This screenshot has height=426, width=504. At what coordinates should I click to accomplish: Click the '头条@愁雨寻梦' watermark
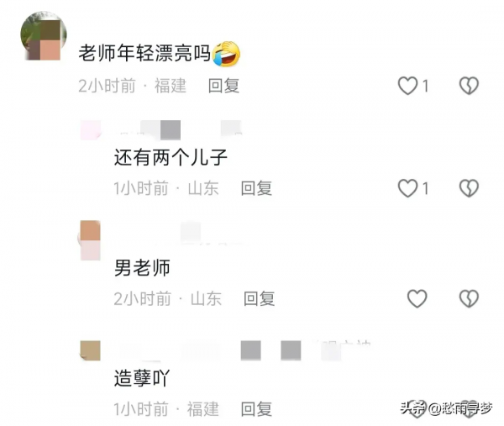coord(446,408)
